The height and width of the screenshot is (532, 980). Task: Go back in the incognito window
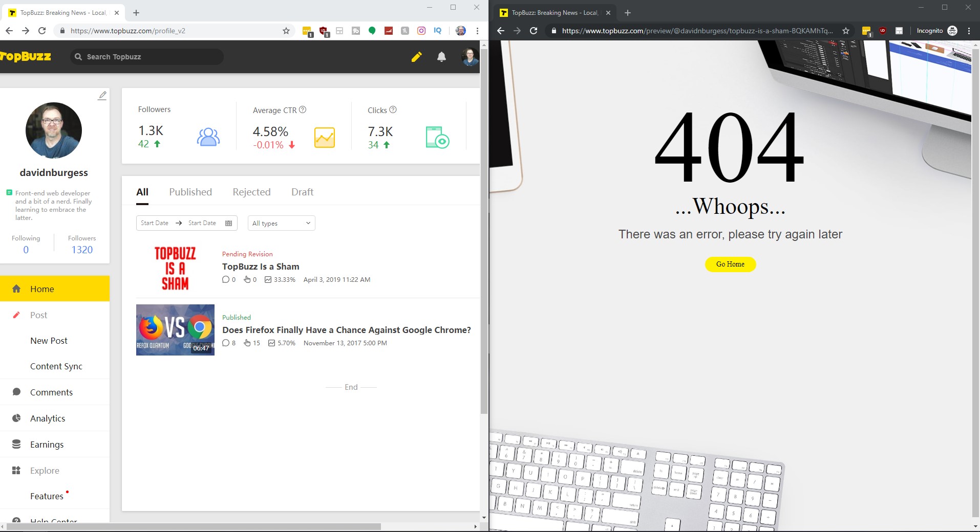501,31
